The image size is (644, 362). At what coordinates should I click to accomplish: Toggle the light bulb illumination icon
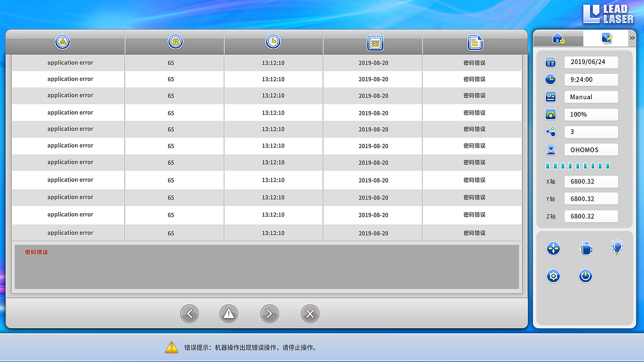tap(617, 247)
